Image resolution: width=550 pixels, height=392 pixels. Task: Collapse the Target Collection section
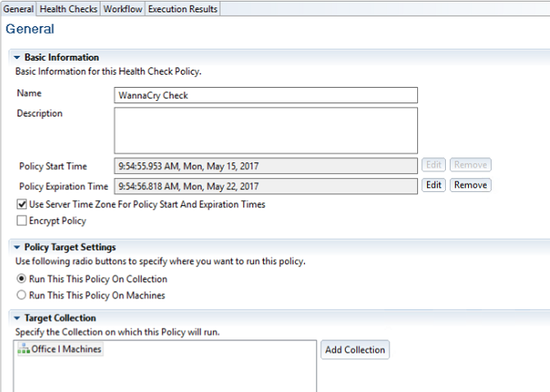(x=16, y=318)
